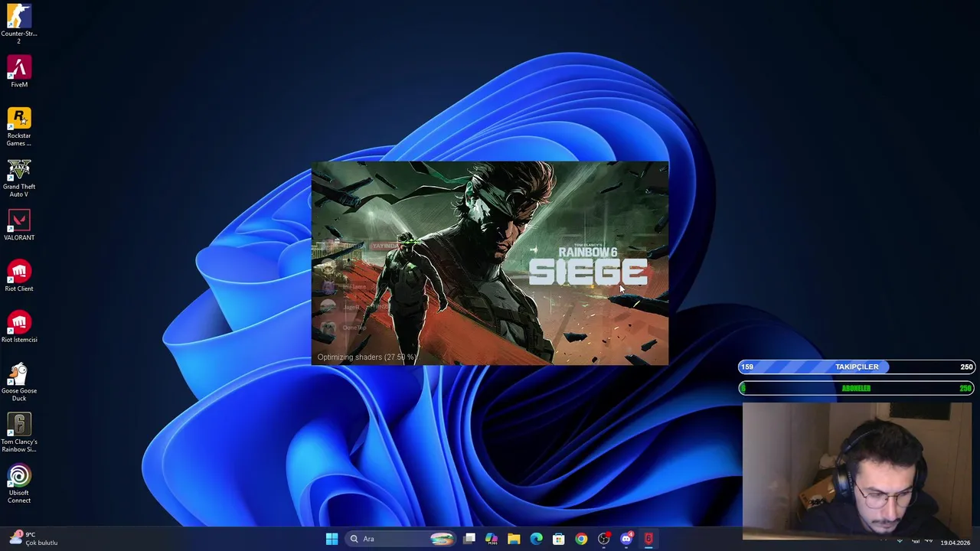This screenshot has width=980, height=551.
Task: Click the Optimizing shaders progress text
Action: coord(366,357)
